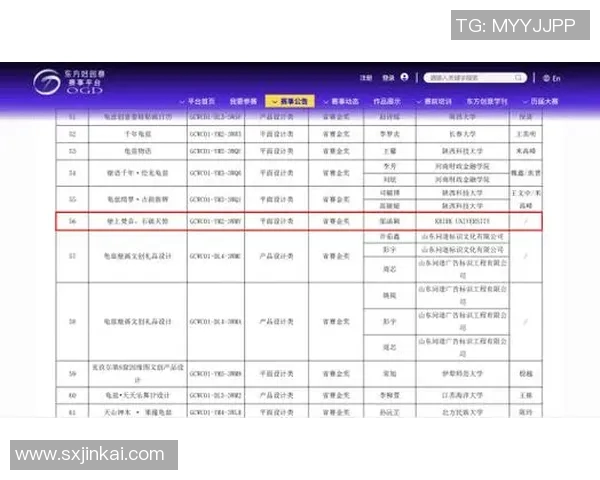The image size is (600, 480).
Task: Select row number 58 cell
Action: pos(72,322)
